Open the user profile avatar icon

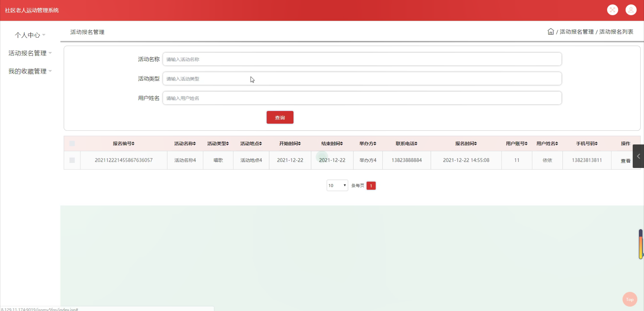pyautogui.click(x=631, y=10)
